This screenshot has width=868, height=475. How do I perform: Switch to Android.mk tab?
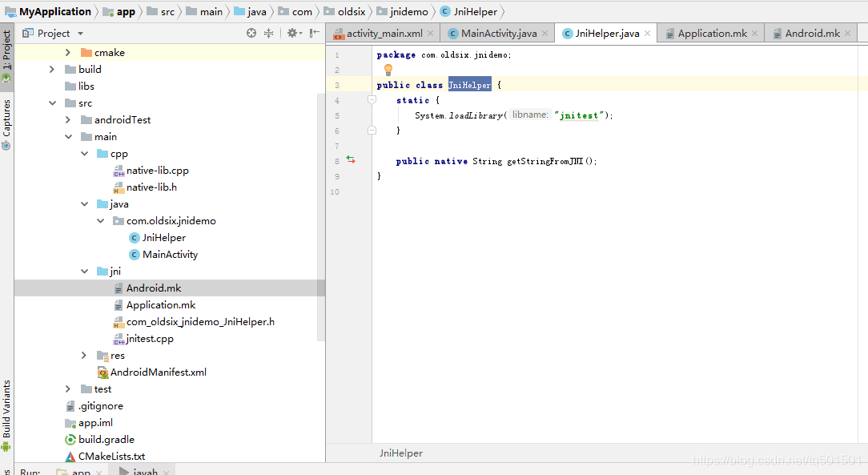[812, 33]
